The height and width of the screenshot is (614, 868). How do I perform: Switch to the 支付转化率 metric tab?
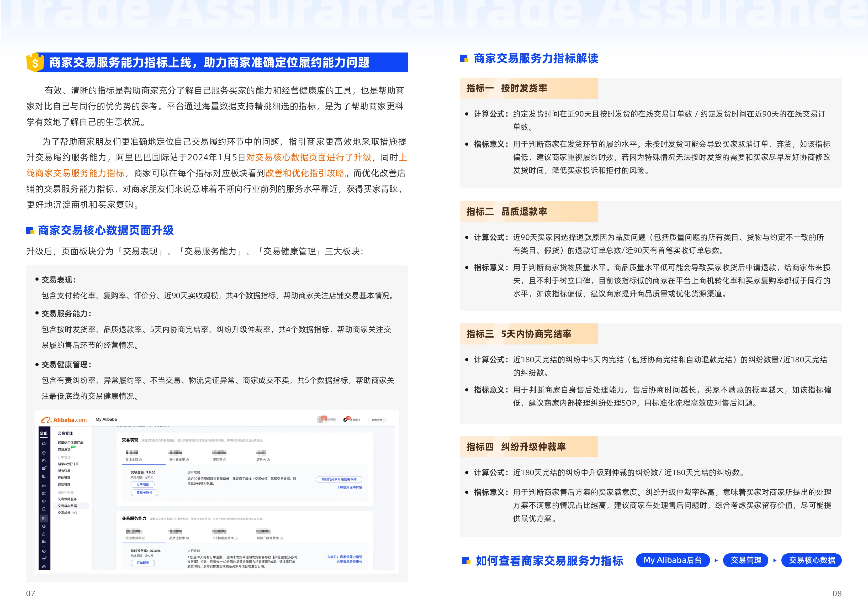point(179,456)
